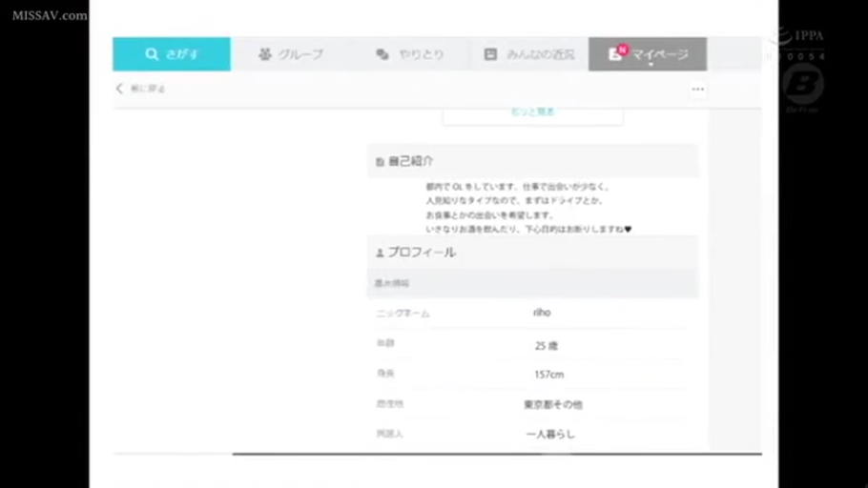Click the 前に戻る back link

tap(148, 89)
